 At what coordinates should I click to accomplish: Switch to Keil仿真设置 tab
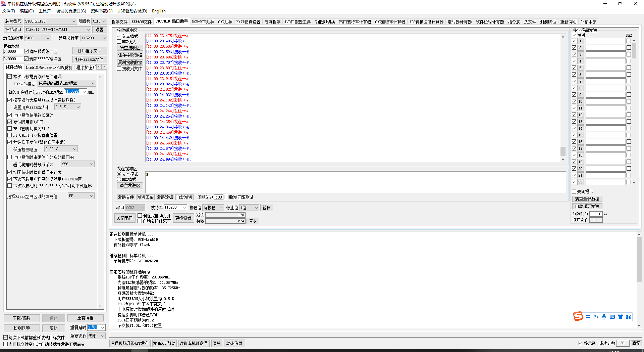click(x=248, y=22)
